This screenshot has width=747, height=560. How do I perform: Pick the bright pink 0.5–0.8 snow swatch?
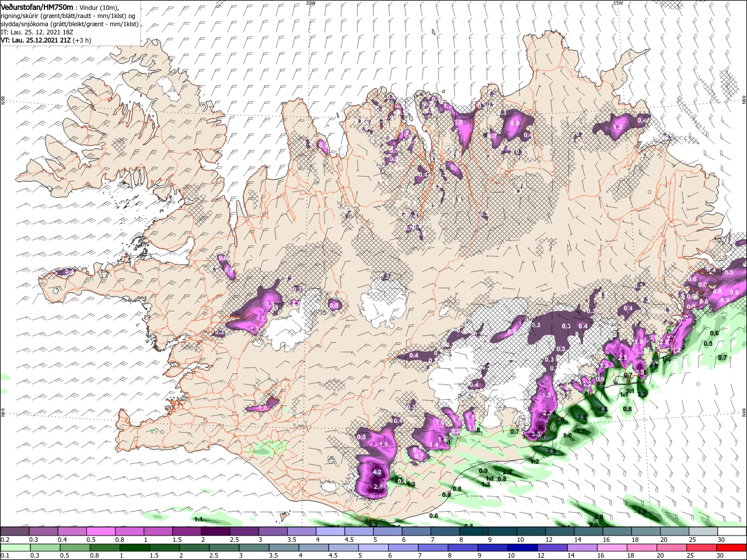coord(100,532)
